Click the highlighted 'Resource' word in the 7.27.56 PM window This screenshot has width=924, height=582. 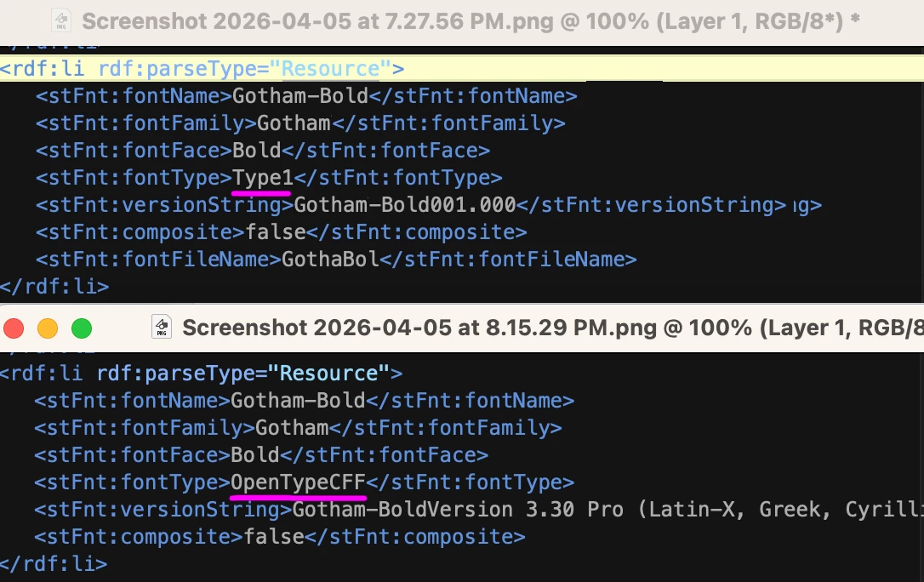click(x=330, y=69)
